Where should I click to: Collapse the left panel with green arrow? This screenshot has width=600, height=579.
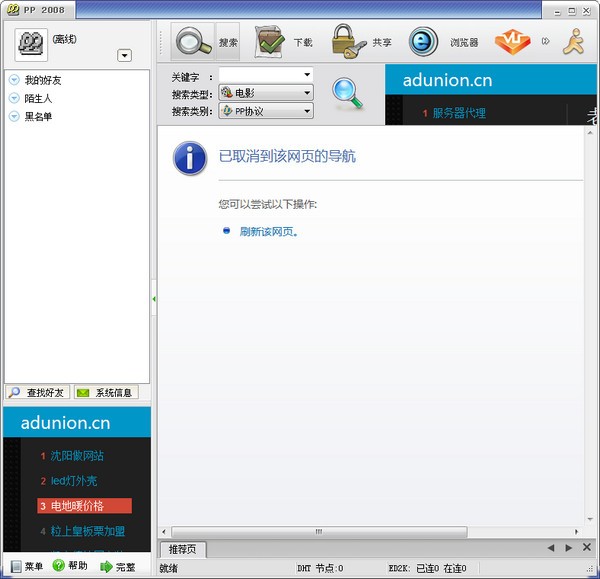coord(154,298)
